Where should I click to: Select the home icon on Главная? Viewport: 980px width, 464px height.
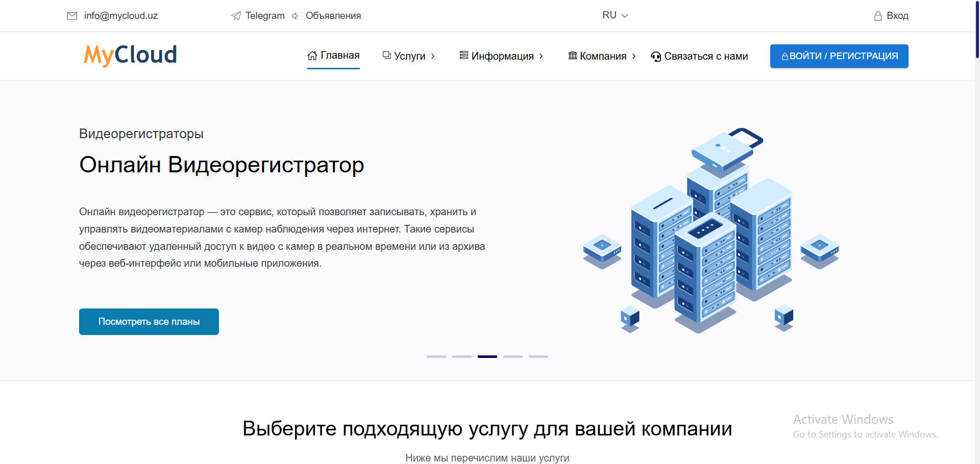coord(312,56)
